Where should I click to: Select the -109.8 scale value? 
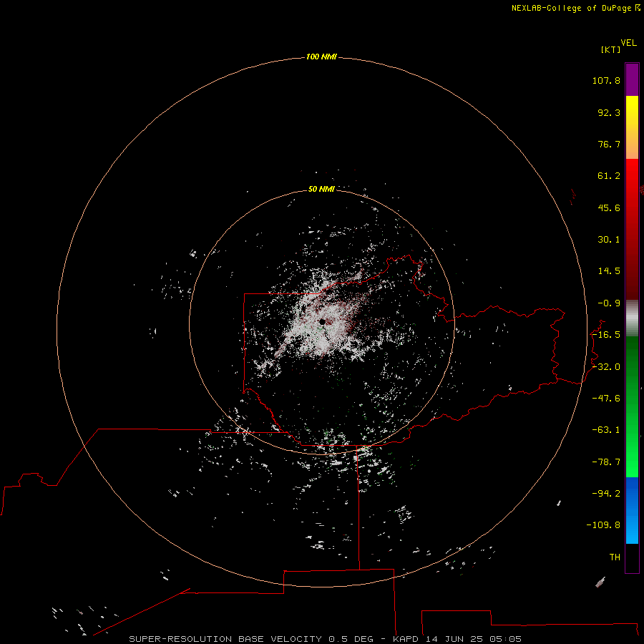pos(603,525)
